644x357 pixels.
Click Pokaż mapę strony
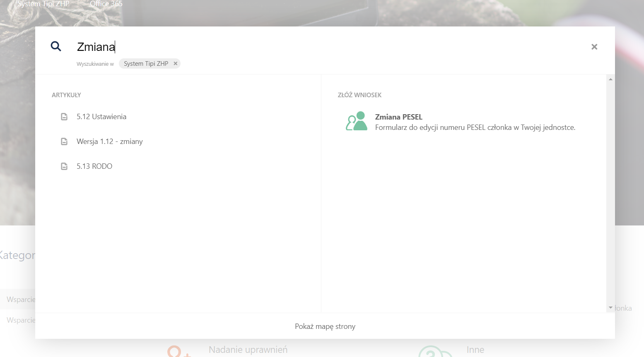point(325,326)
